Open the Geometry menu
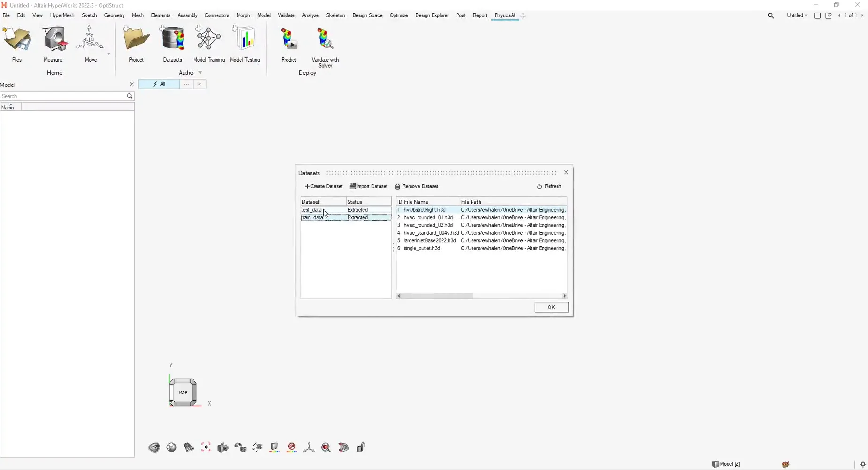The image size is (868, 470). pos(114,15)
